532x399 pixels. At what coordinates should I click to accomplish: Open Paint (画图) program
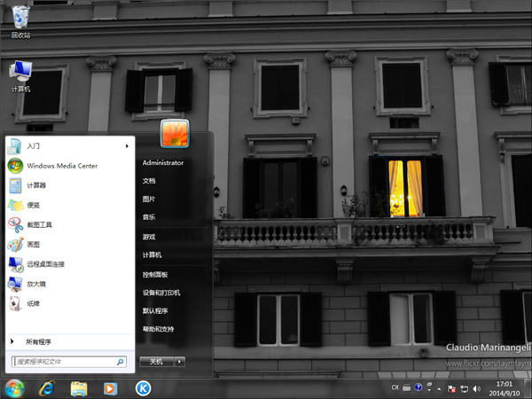pyautogui.click(x=33, y=245)
